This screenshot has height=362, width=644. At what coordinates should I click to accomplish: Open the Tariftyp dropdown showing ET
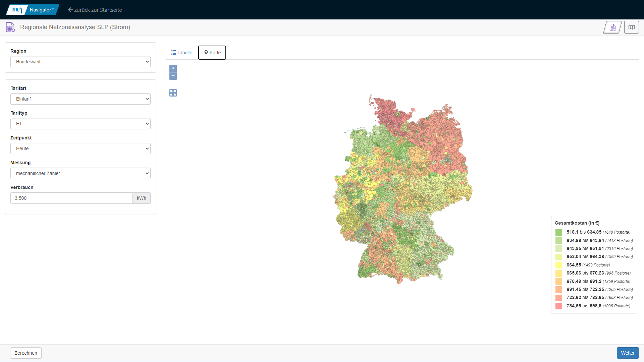tap(80, 124)
